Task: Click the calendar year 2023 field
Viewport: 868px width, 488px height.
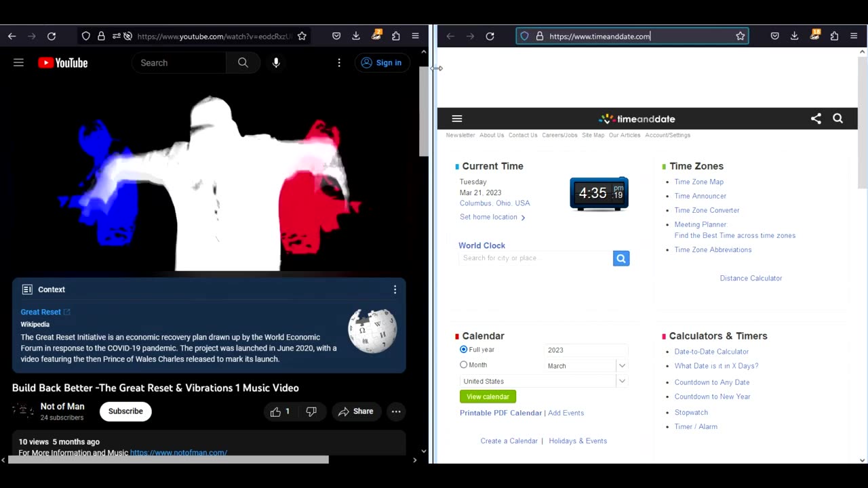Action: [x=587, y=350]
